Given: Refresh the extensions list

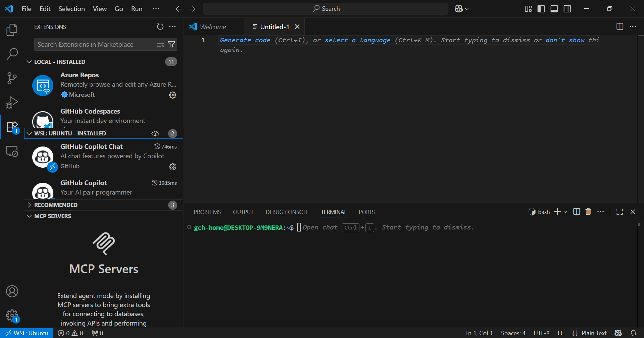Looking at the screenshot, I should (x=160, y=27).
